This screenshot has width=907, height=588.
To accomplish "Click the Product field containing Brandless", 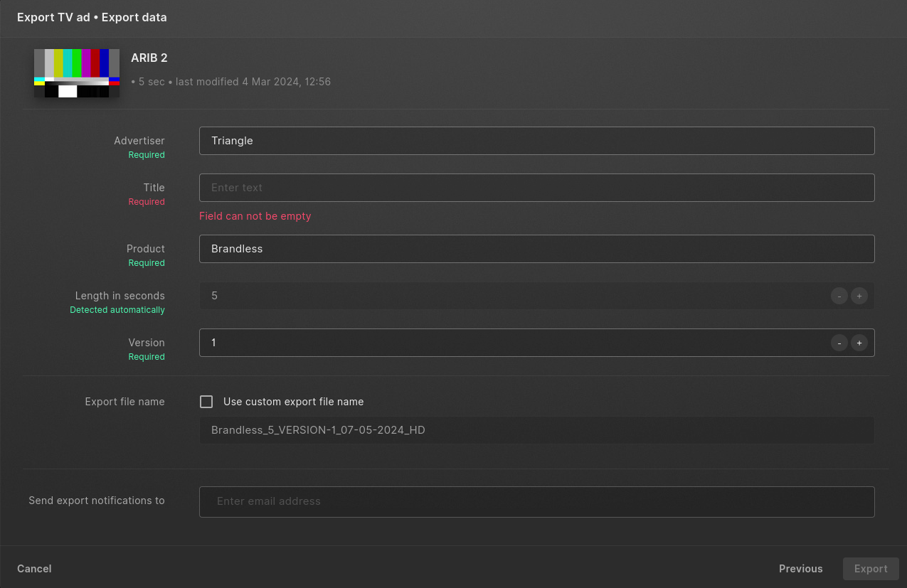I will click(536, 249).
